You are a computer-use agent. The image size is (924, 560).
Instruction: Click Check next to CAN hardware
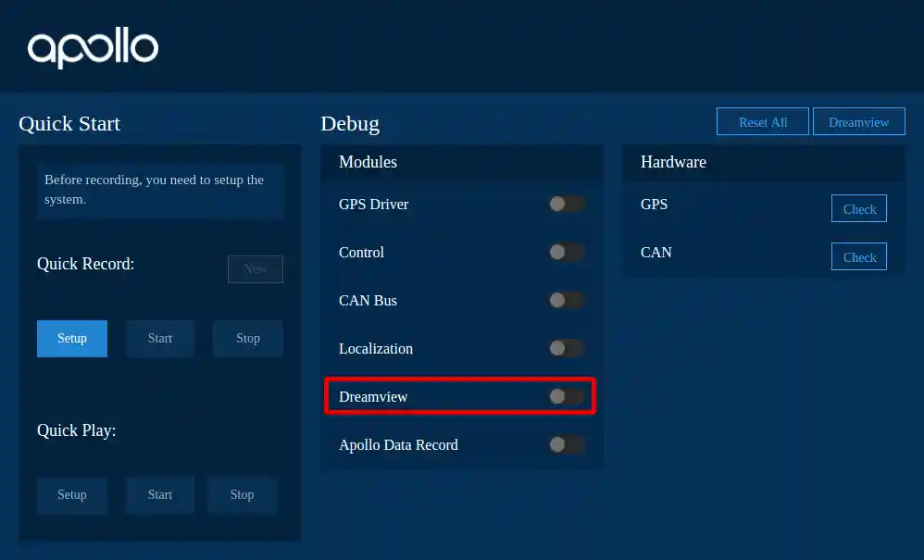click(x=858, y=256)
